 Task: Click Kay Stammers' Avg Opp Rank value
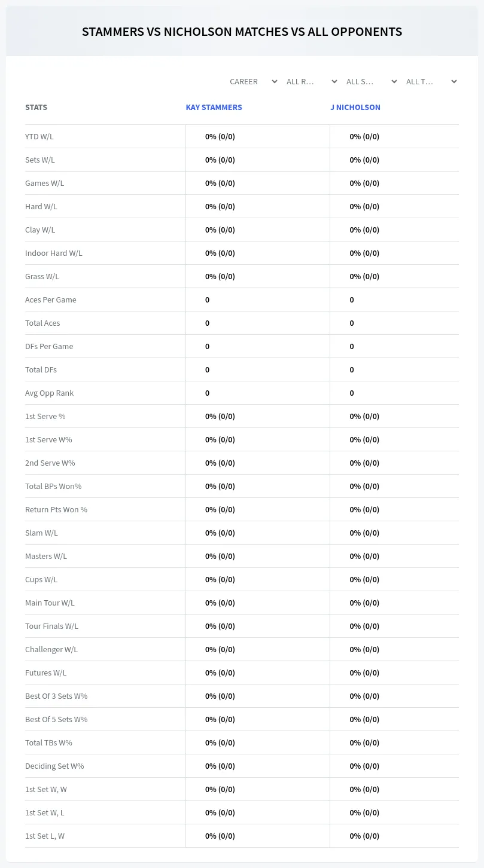[x=208, y=393]
